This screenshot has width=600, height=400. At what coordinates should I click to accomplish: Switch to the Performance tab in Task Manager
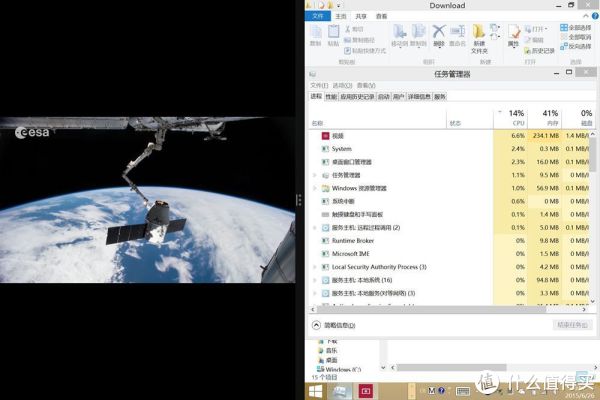coord(331,97)
